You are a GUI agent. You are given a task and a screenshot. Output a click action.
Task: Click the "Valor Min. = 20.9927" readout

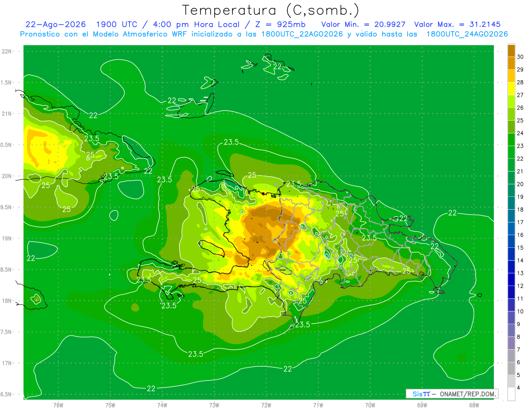363,24
